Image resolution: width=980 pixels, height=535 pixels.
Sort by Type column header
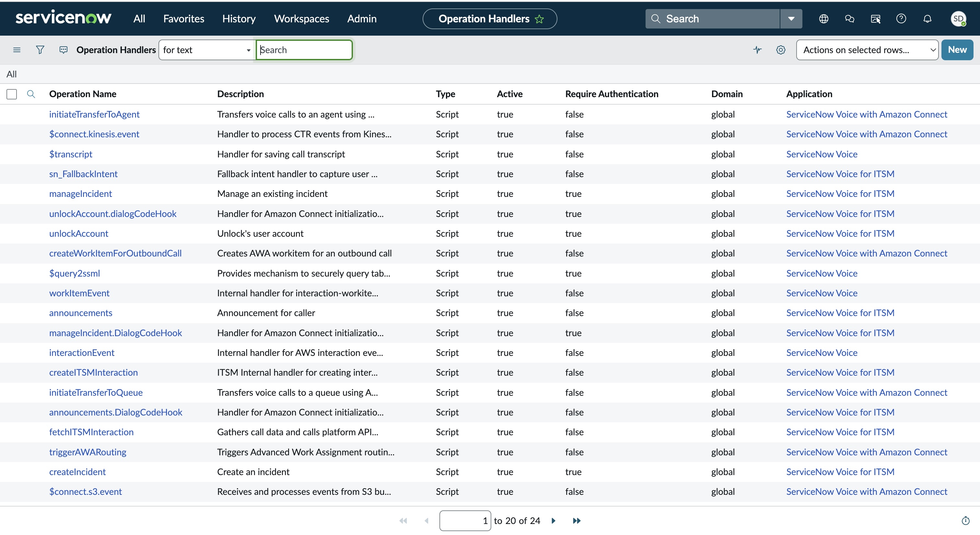(446, 94)
